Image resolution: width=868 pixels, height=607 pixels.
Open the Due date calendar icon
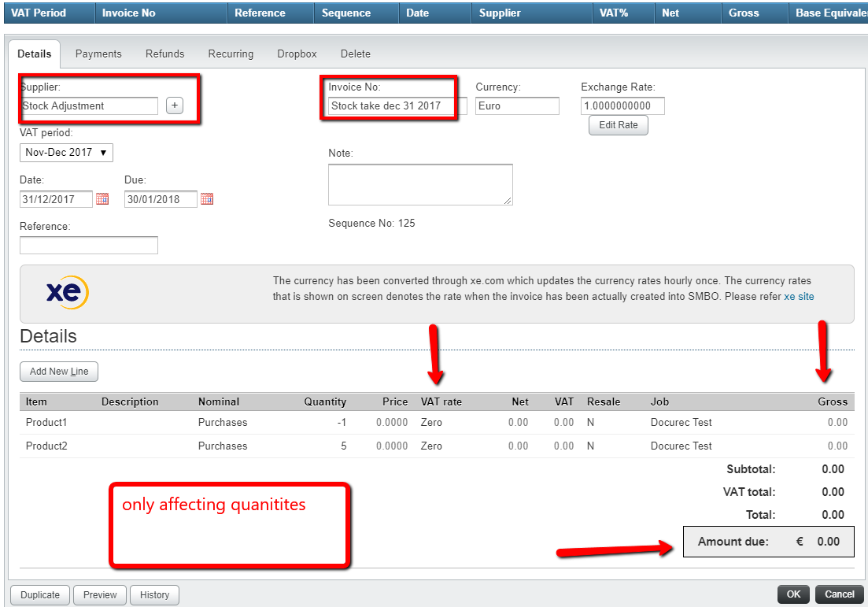click(x=207, y=199)
